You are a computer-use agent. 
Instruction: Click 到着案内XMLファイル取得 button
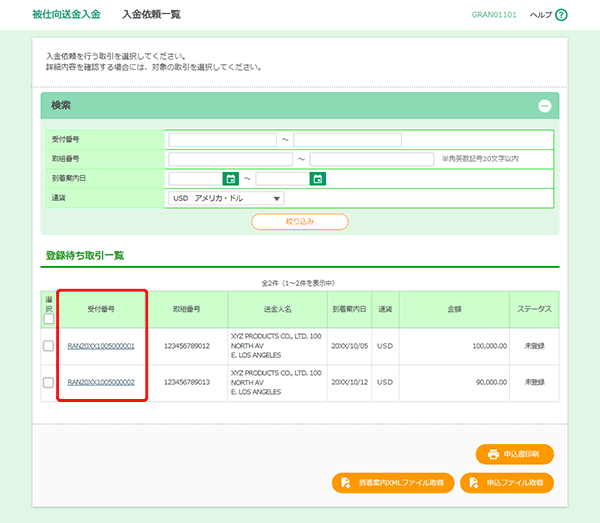point(392,482)
